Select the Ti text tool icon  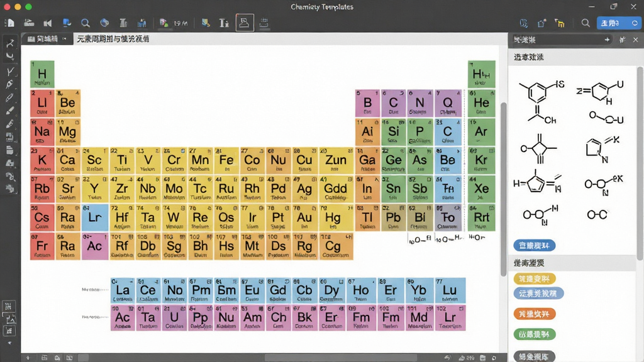pos(224,23)
